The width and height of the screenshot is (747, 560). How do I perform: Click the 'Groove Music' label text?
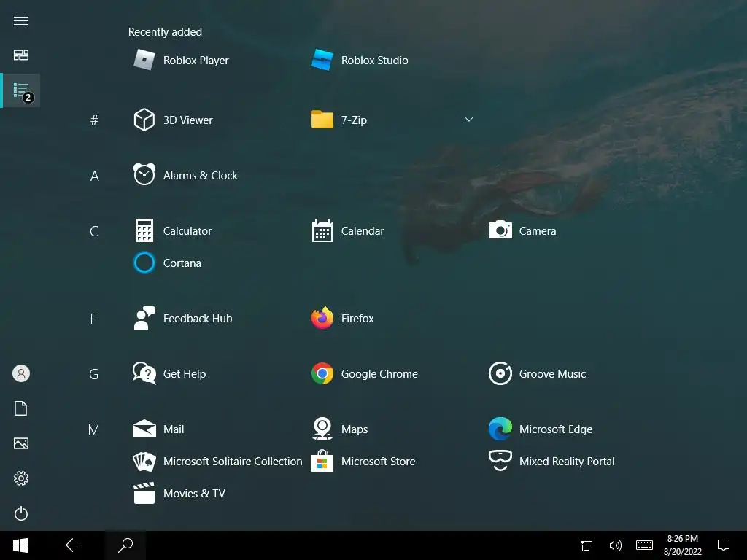[x=552, y=374]
